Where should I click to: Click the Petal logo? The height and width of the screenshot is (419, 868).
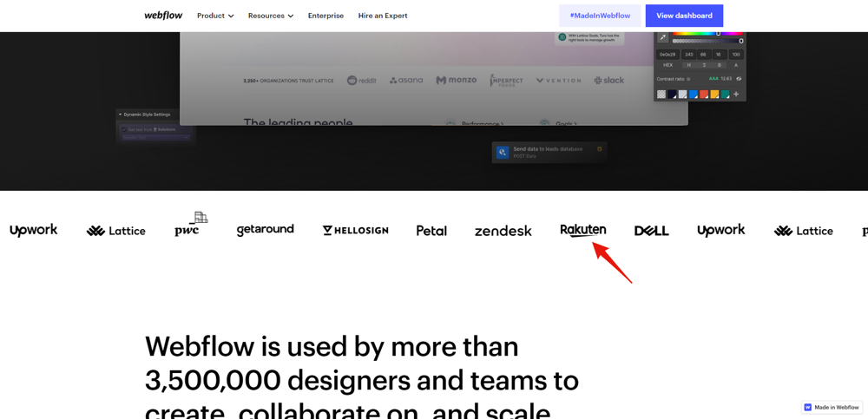tap(431, 230)
